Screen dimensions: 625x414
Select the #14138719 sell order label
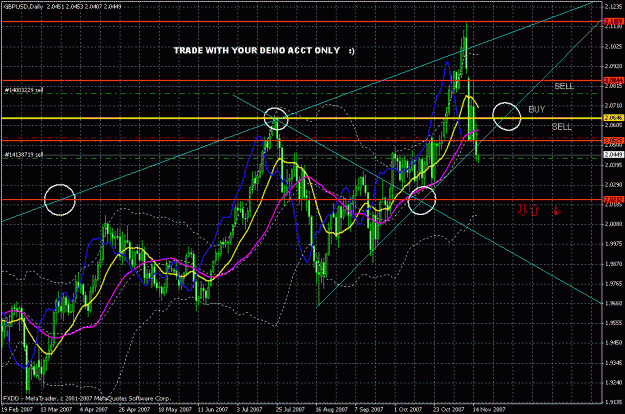24,155
